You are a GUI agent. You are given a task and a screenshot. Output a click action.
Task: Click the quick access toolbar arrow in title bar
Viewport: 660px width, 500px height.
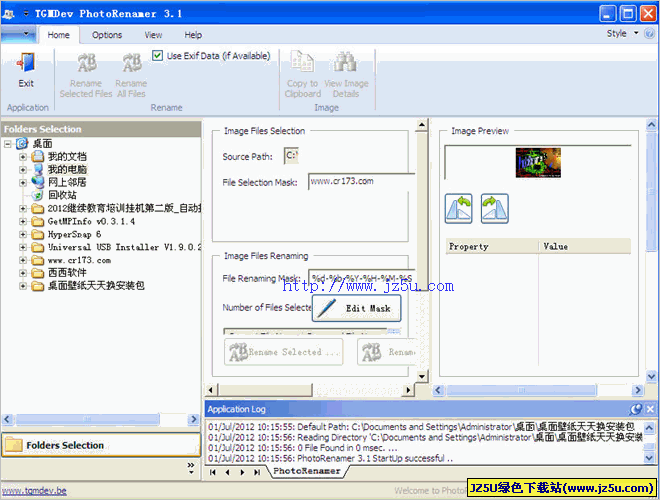coord(26,13)
